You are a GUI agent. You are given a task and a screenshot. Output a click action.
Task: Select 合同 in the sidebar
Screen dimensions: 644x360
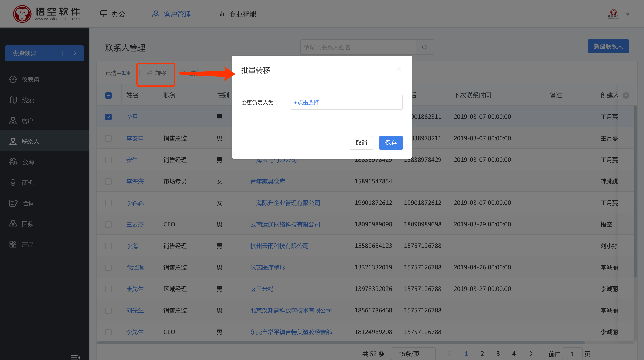tap(45, 203)
